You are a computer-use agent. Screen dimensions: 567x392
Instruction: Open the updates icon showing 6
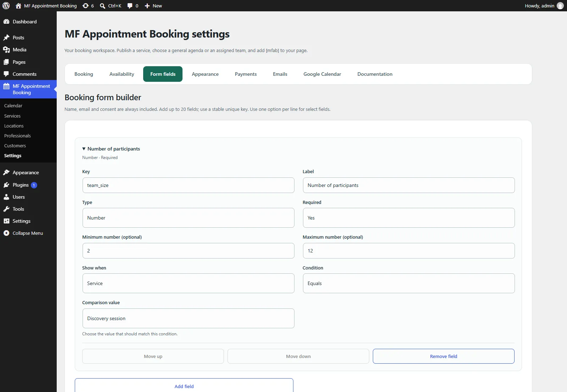click(x=85, y=6)
